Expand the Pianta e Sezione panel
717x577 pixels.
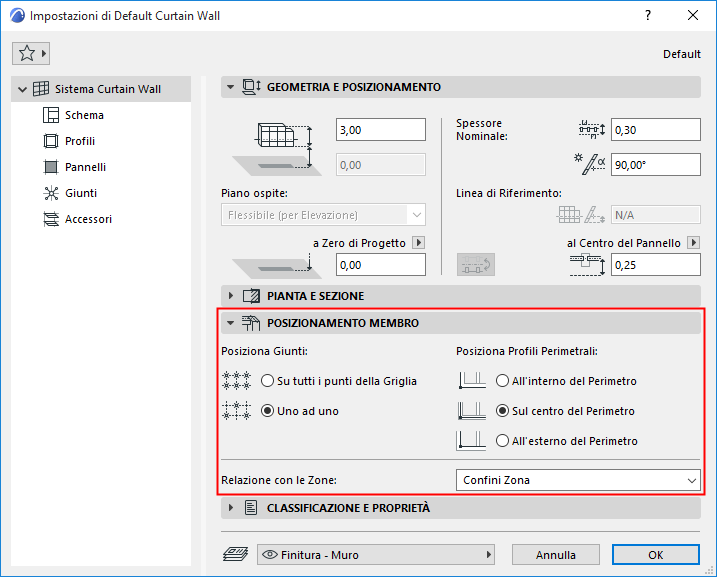232,296
